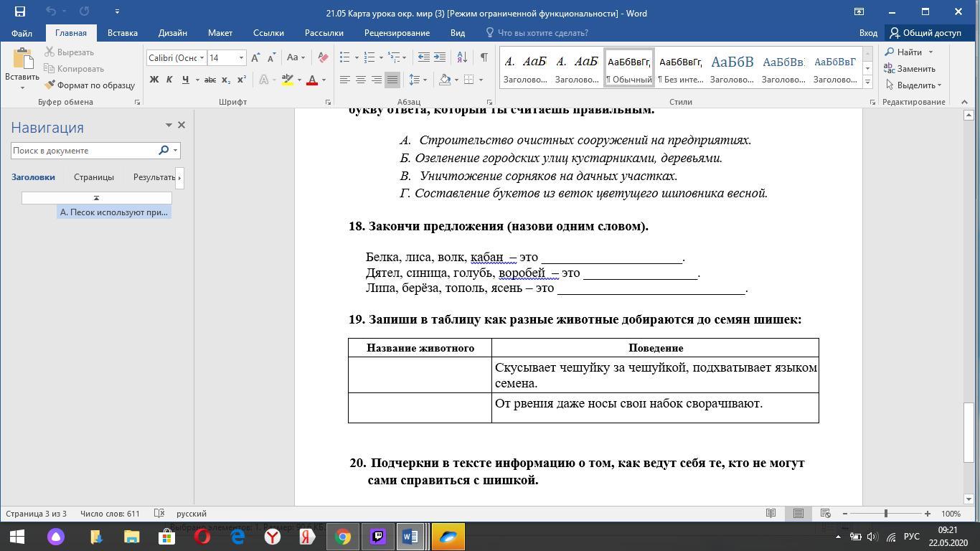980x551 pixels.
Task: Open the Выделить dropdown
Action: click(x=913, y=85)
